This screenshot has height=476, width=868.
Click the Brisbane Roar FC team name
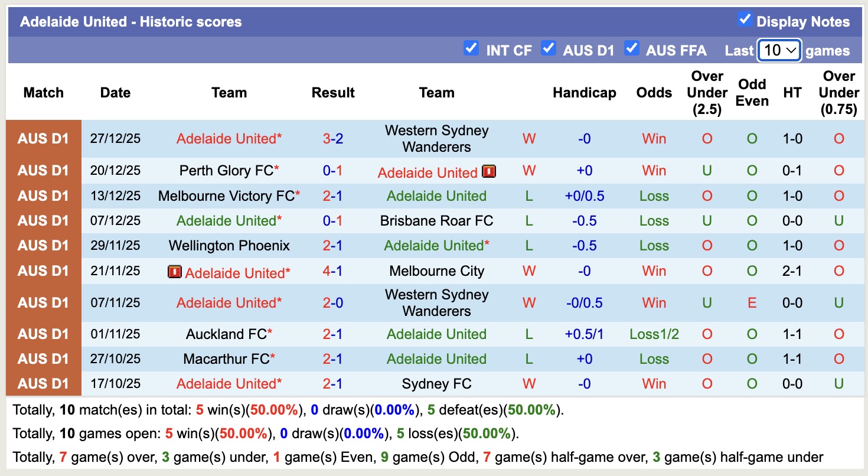click(x=436, y=221)
